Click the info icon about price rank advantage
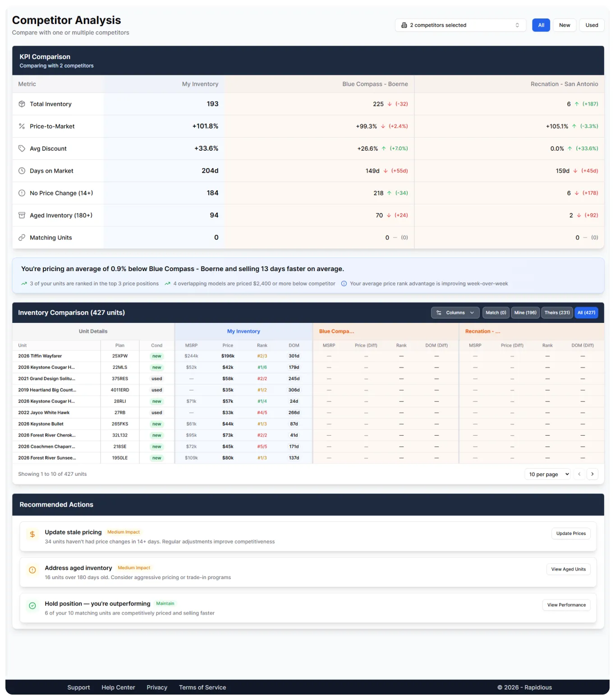Image resolution: width=615 pixels, height=700 pixels. (x=344, y=283)
